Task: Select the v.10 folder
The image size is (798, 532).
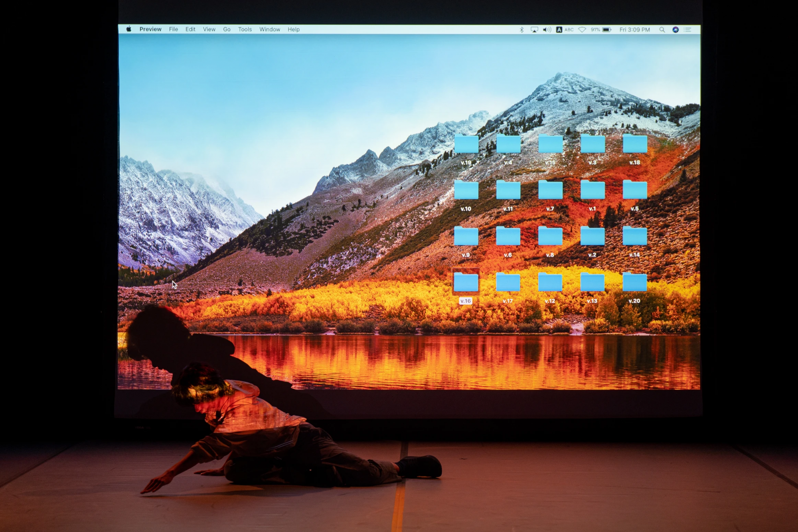Action: click(x=466, y=190)
